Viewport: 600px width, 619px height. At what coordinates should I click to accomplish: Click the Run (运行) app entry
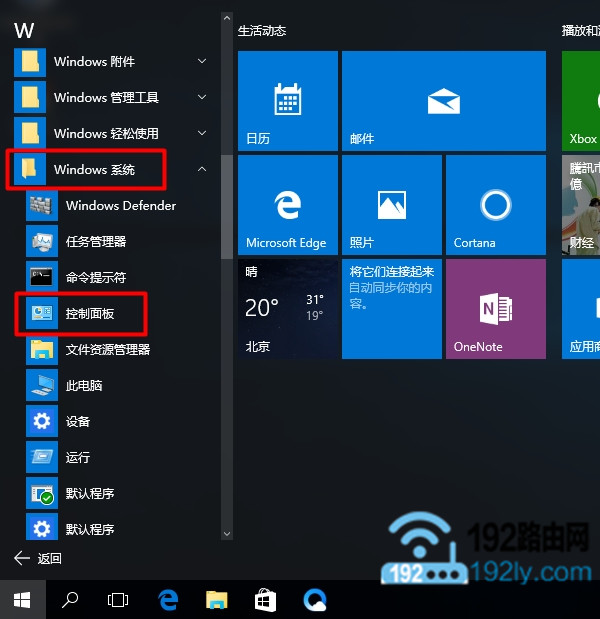77,458
